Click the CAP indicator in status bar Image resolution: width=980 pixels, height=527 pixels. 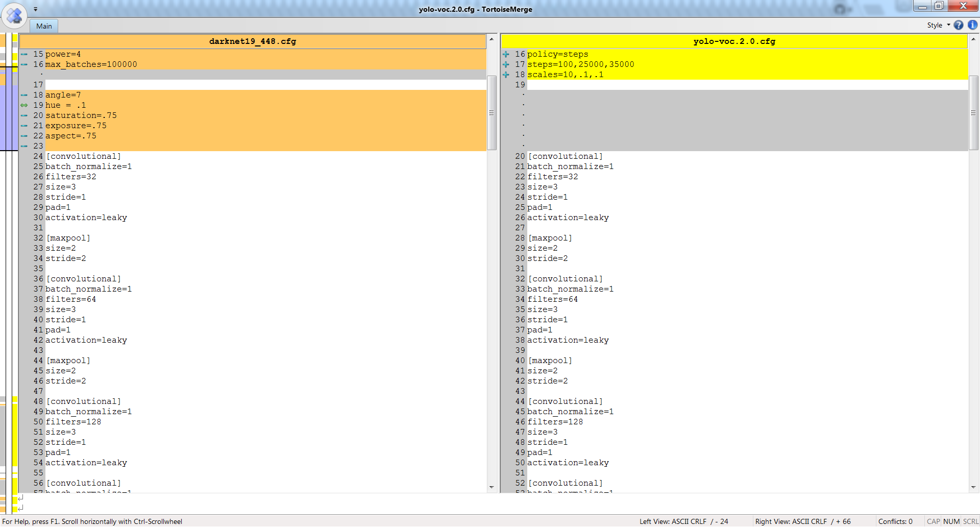pos(933,521)
